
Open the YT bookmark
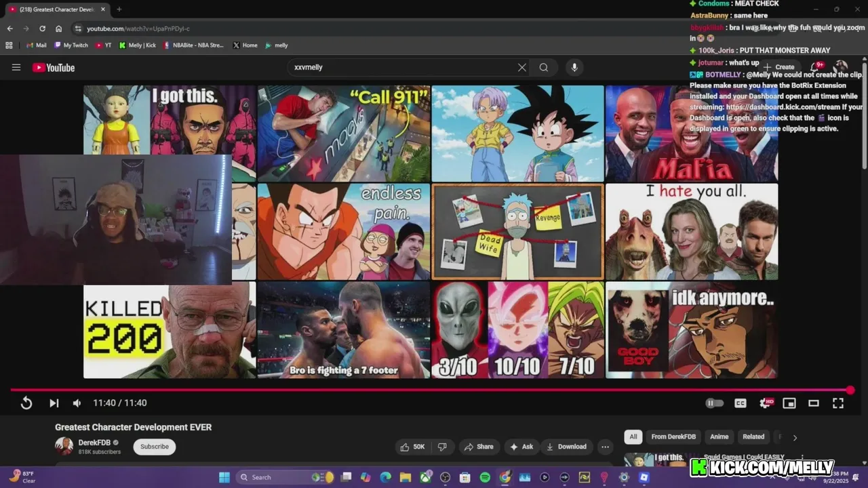tap(104, 45)
